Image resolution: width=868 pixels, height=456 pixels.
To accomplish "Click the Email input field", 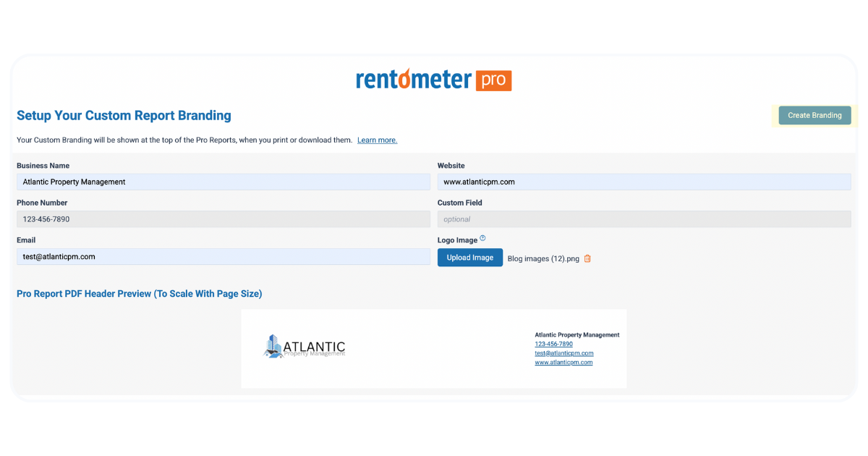I will tap(224, 256).
